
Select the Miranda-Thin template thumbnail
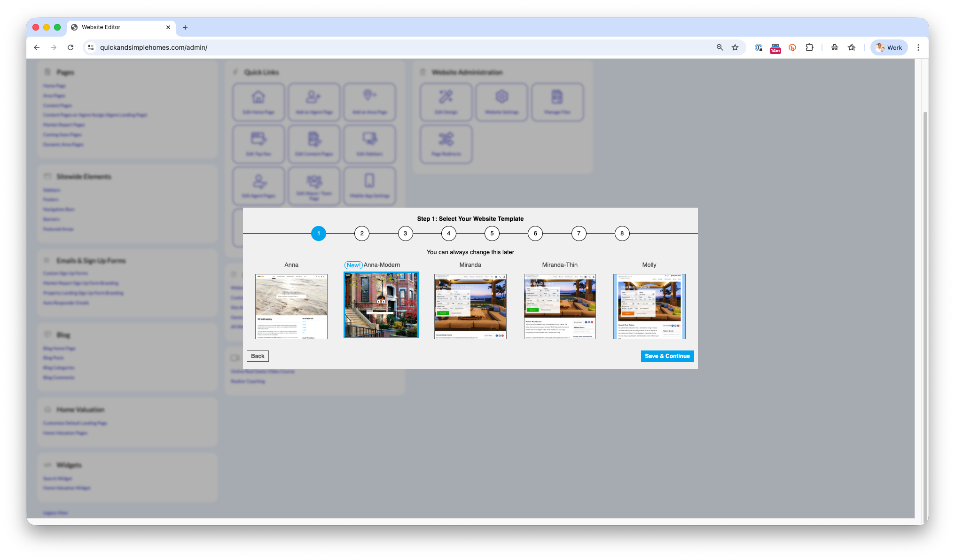560,306
